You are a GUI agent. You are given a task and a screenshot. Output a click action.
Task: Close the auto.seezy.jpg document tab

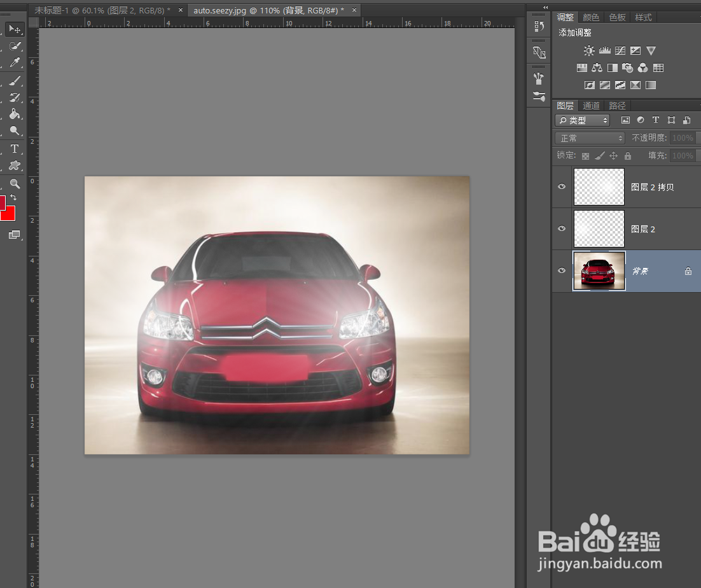(354, 10)
